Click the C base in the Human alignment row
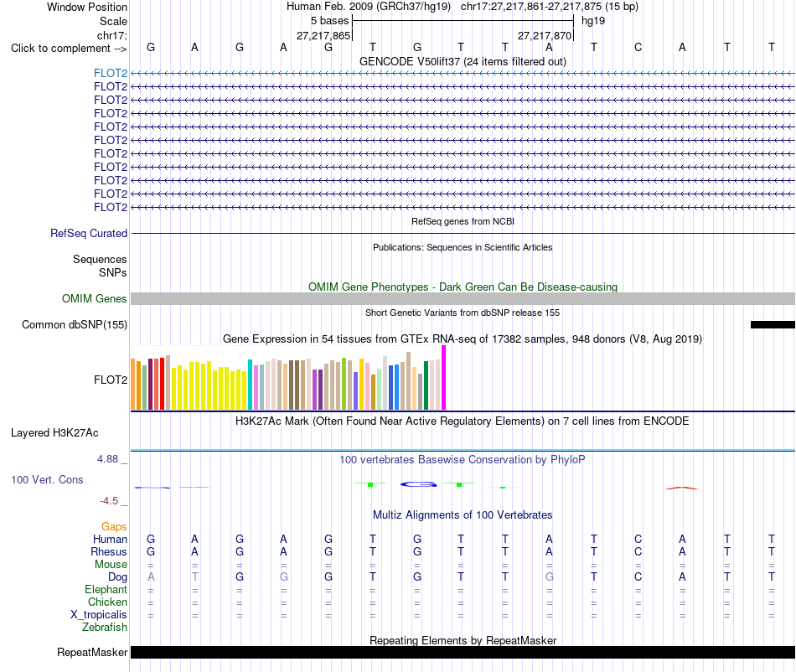Image resolution: width=796 pixels, height=672 pixels. click(638, 539)
